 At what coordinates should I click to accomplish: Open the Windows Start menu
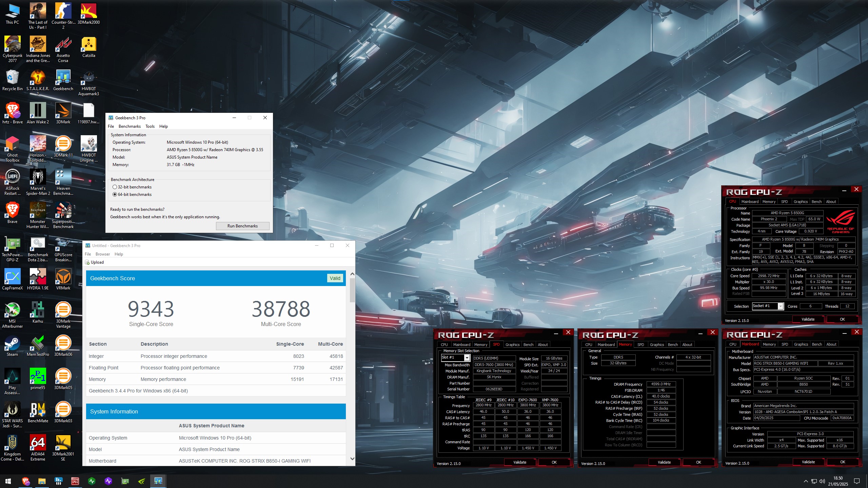(8, 481)
